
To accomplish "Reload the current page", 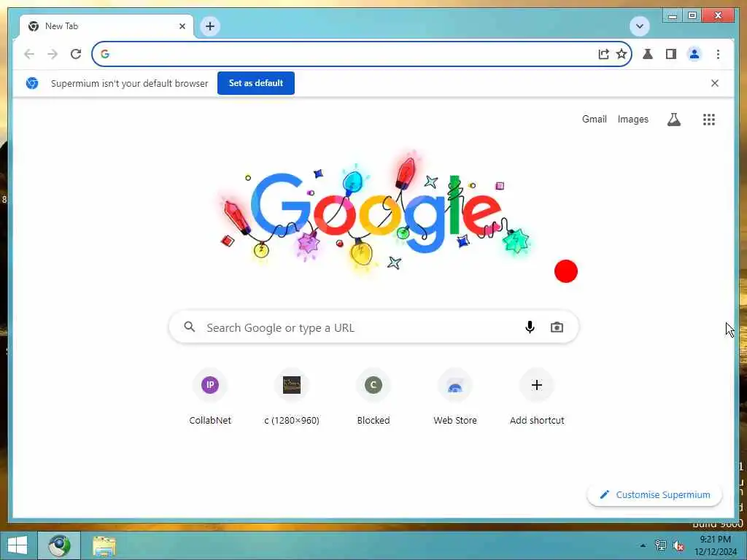I will (x=76, y=54).
